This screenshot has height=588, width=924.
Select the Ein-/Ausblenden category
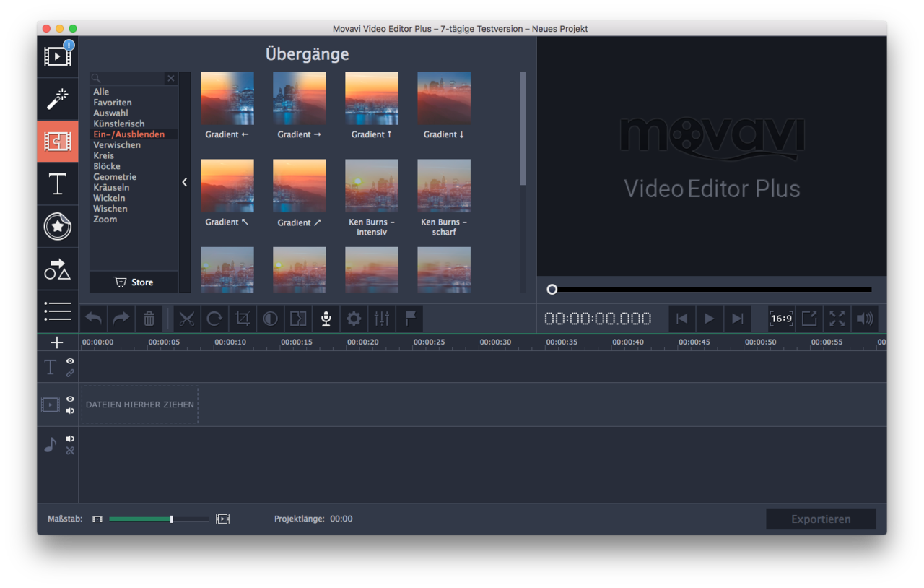pos(128,134)
